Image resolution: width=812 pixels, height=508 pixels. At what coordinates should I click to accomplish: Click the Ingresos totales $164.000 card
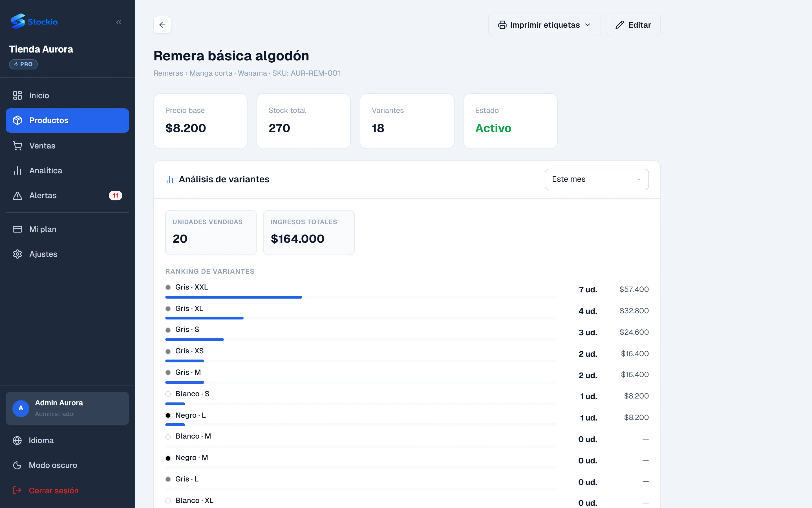click(309, 233)
